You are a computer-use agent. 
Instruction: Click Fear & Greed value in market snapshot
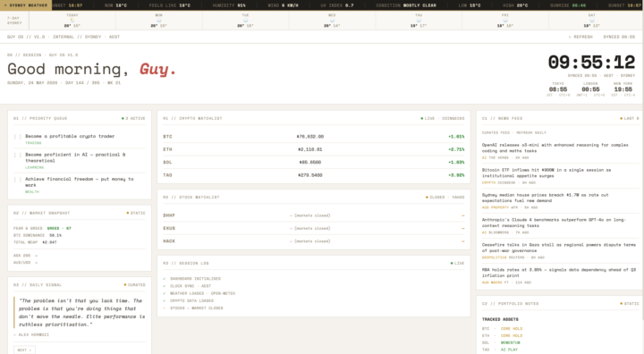(x=59, y=228)
